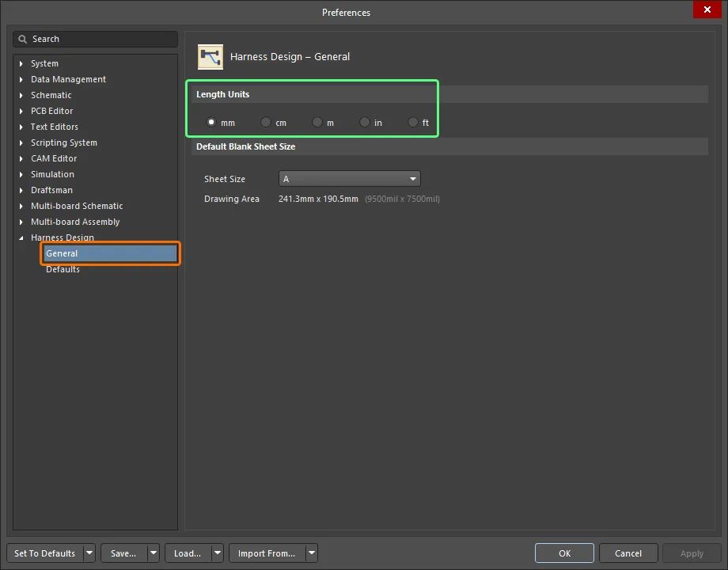Click the search magnifier icon
This screenshot has width=728, height=570.
coord(23,39)
